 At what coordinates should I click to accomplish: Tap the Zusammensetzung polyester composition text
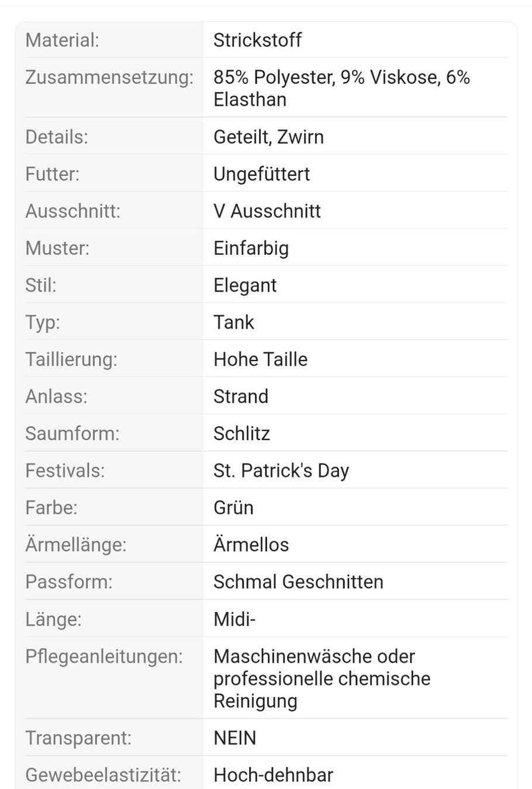342,88
